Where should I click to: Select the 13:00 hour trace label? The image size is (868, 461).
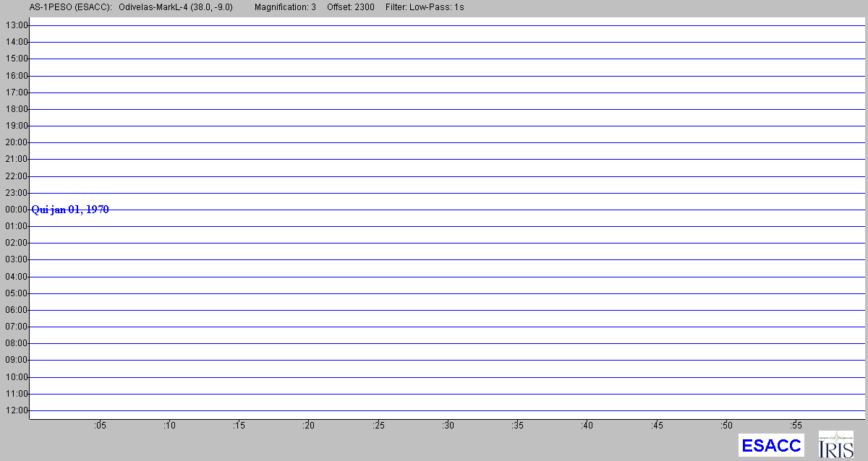click(16, 25)
